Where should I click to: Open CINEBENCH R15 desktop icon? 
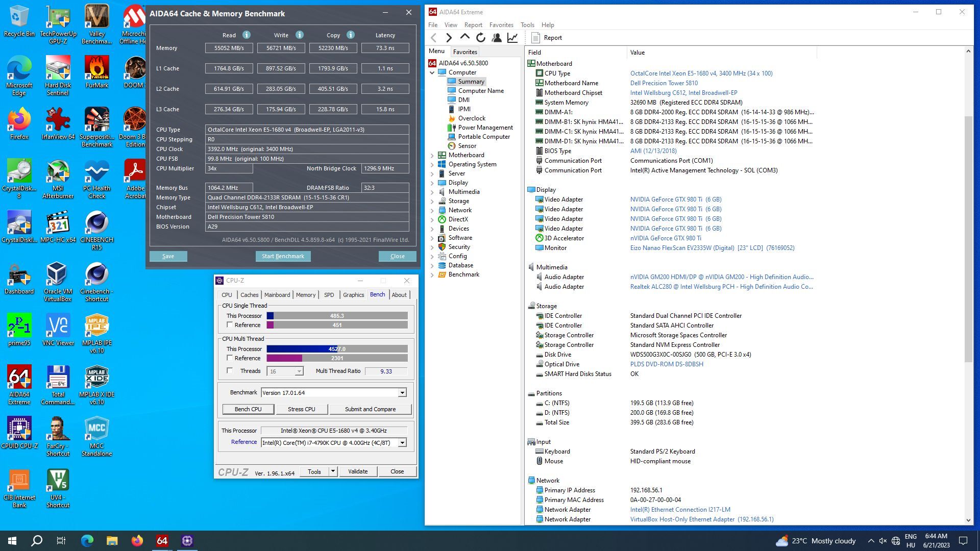coord(96,231)
